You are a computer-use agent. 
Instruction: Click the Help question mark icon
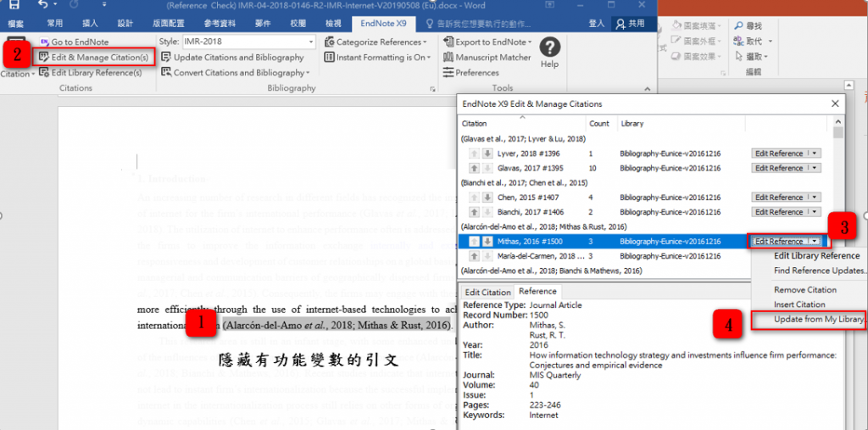coord(549,47)
